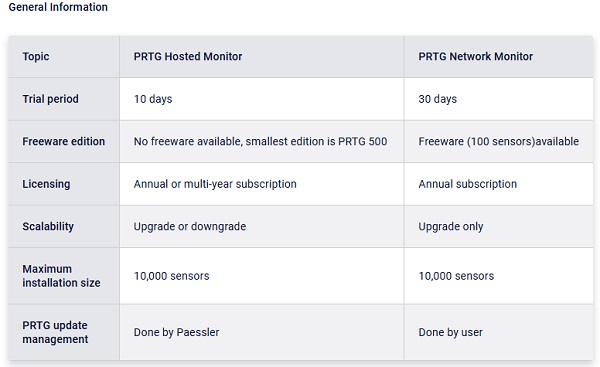Click the No freeware available cell

coord(261,142)
